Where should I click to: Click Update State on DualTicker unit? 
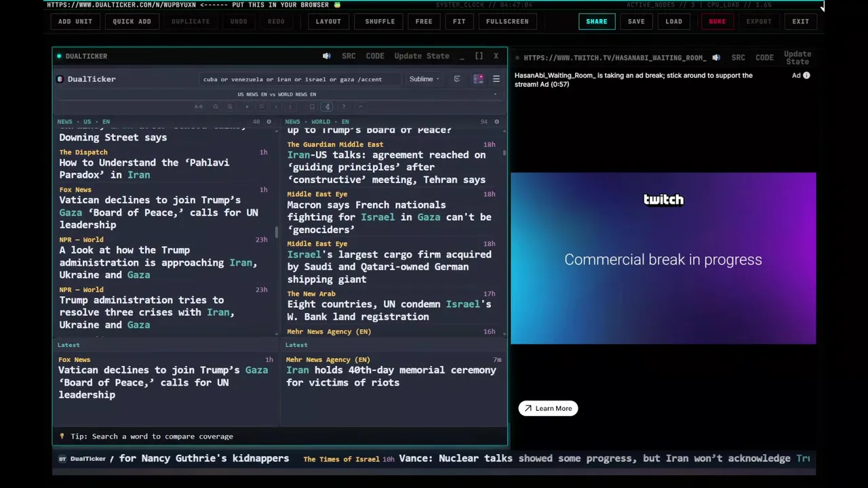point(422,56)
